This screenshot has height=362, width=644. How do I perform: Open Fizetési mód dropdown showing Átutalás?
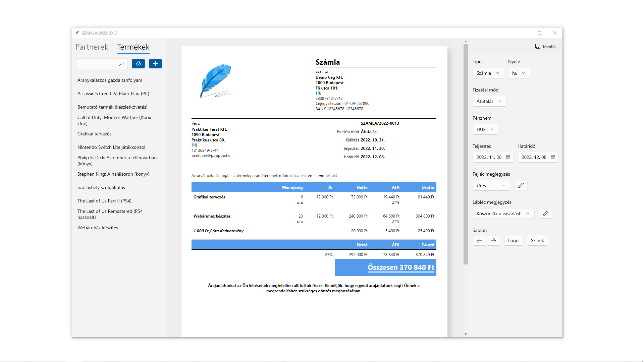click(489, 101)
